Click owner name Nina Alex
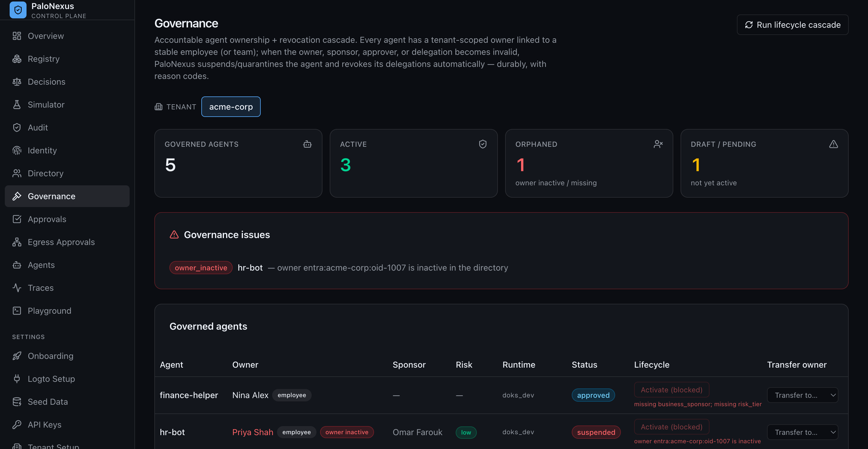Screen dimensions: 868x449 250,395
